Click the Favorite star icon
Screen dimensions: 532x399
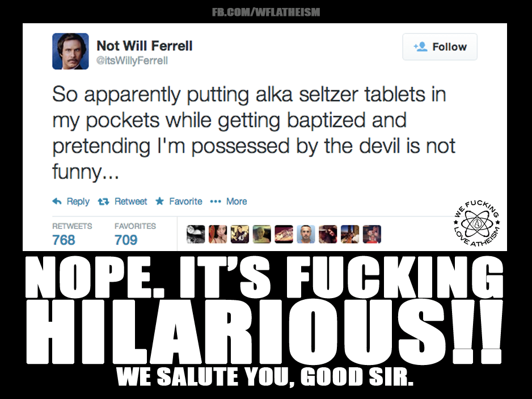159,201
